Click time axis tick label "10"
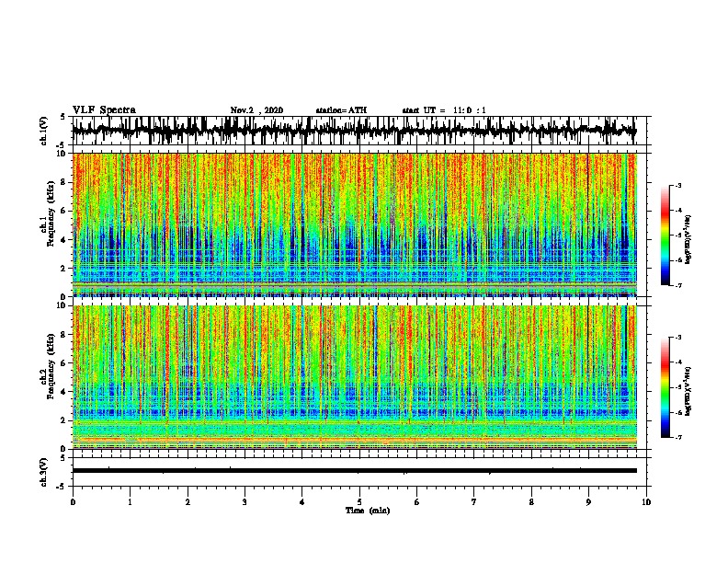Viewport: 728px width, 563px height. click(646, 502)
